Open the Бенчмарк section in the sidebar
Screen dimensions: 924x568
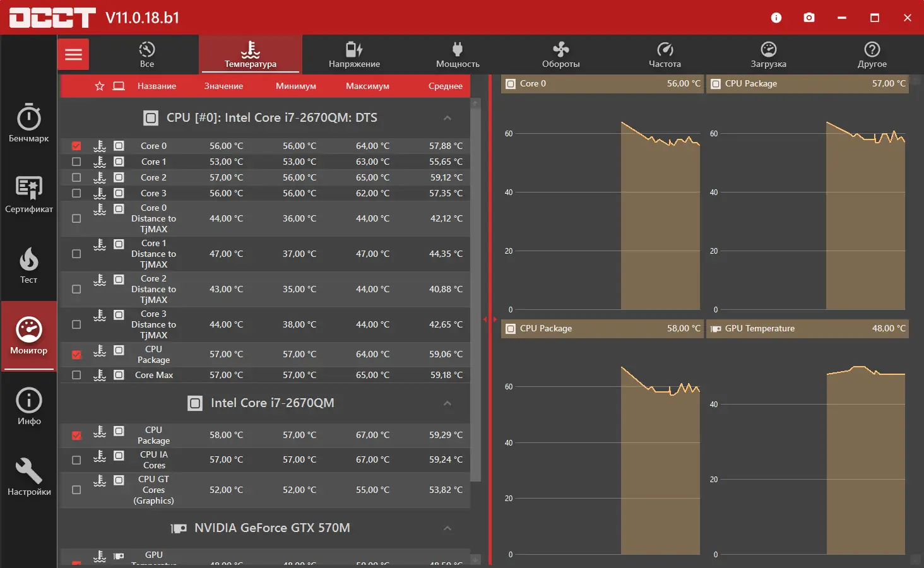(29, 123)
